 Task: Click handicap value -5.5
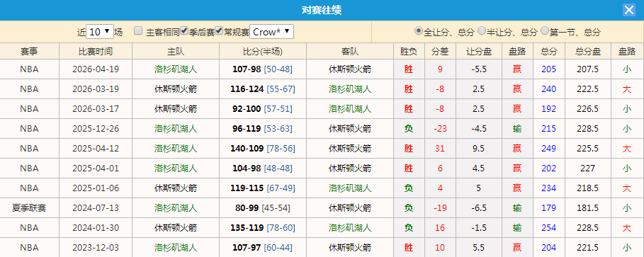pos(478,69)
